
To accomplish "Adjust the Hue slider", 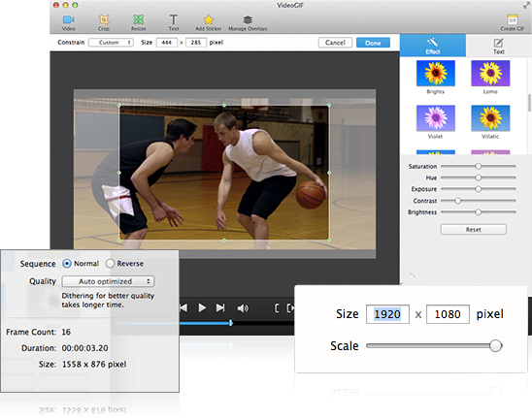I will click(478, 177).
